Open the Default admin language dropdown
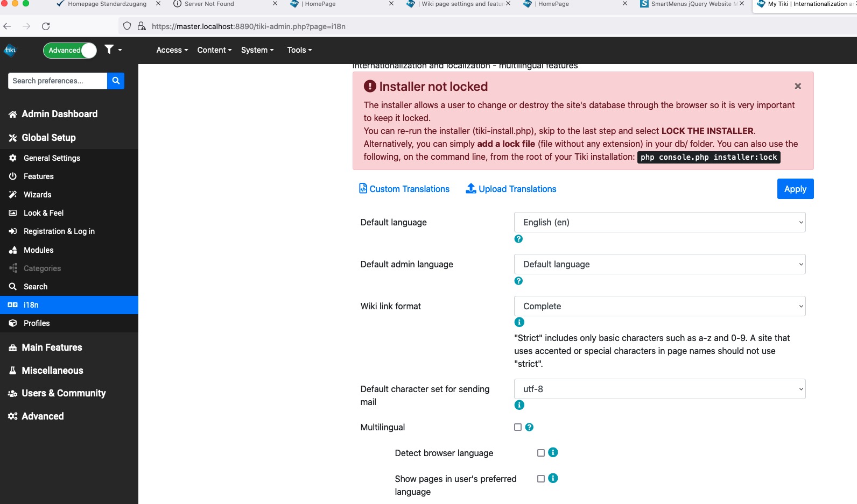The height and width of the screenshot is (504, 857). [x=659, y=264]
